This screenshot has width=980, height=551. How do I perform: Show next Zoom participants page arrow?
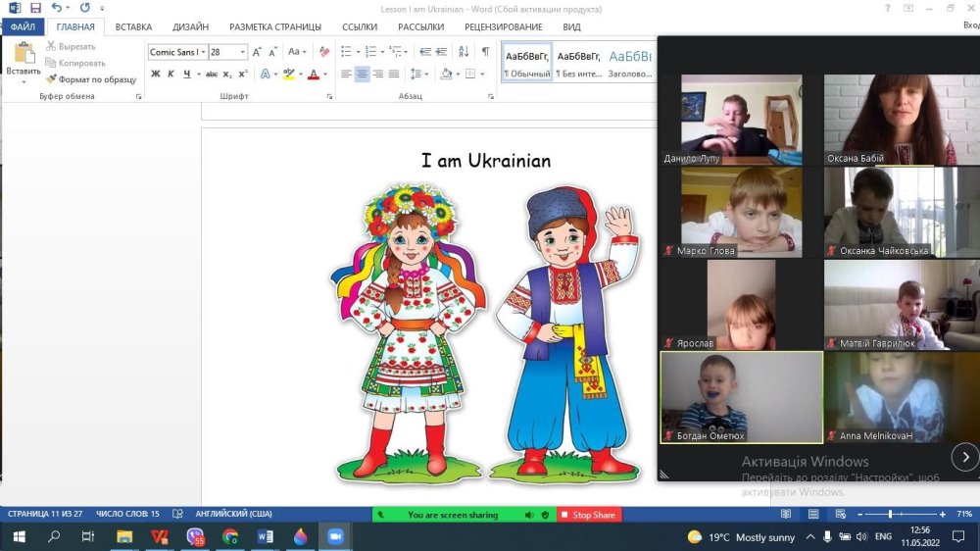pyautogui.click(x=965, y=457)
